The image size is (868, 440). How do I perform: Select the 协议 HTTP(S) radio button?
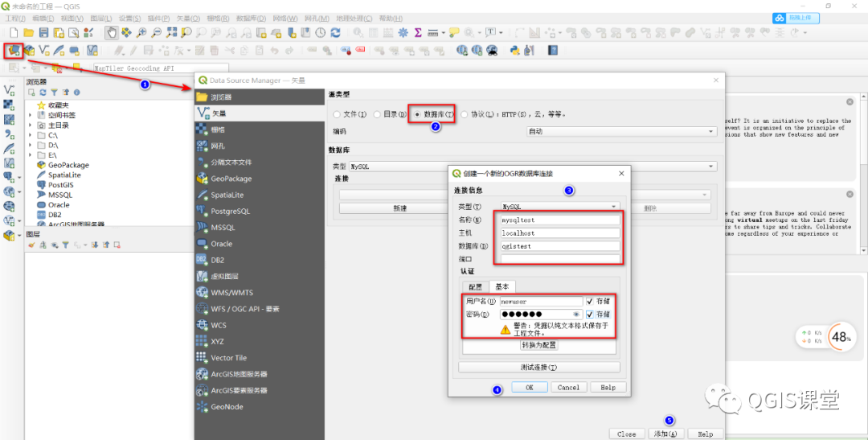point(464,114)
